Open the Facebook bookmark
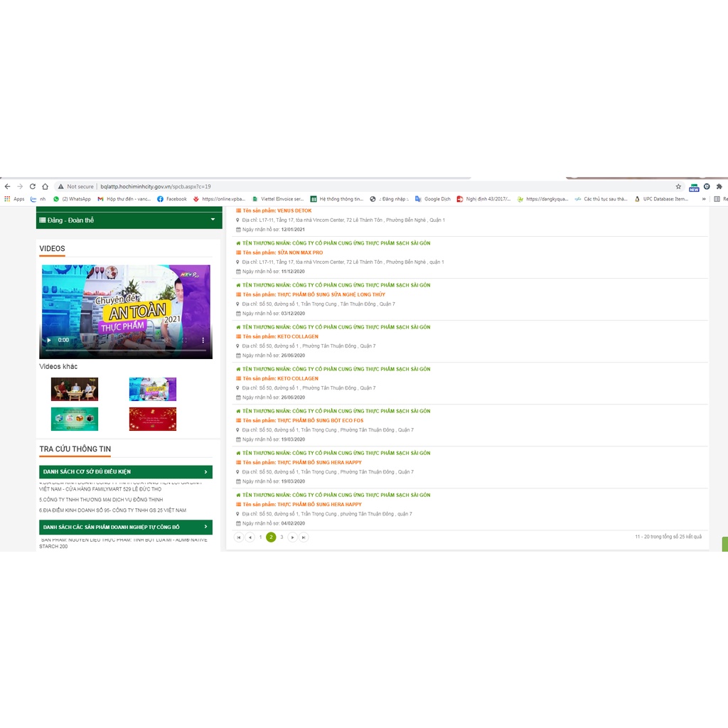 [x=172, y=199]
